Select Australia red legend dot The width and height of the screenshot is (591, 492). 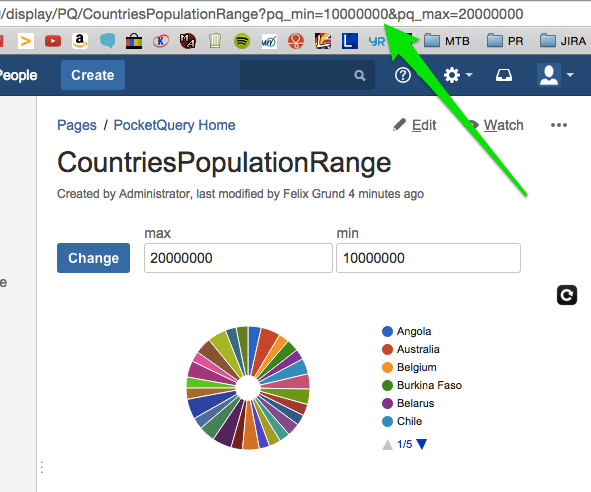pos(387,349)
